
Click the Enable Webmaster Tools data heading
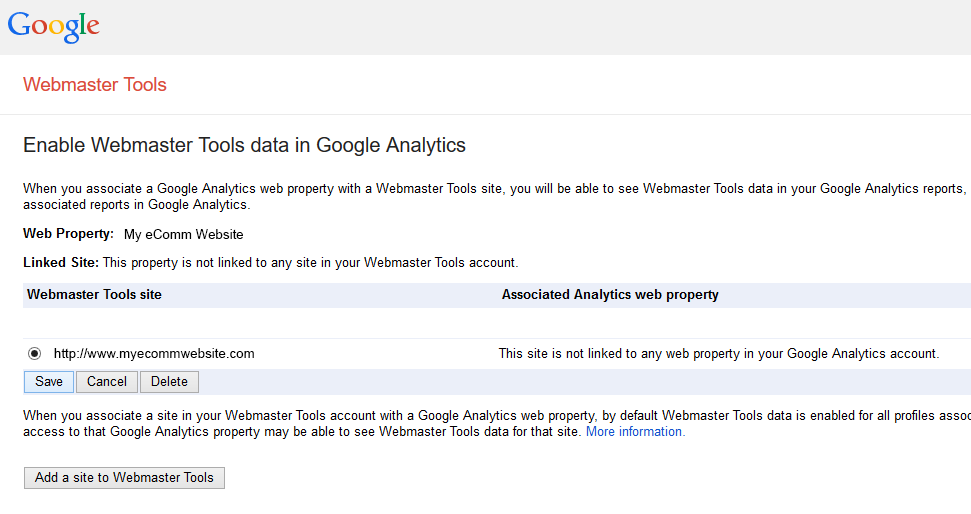tap(244, 145)
